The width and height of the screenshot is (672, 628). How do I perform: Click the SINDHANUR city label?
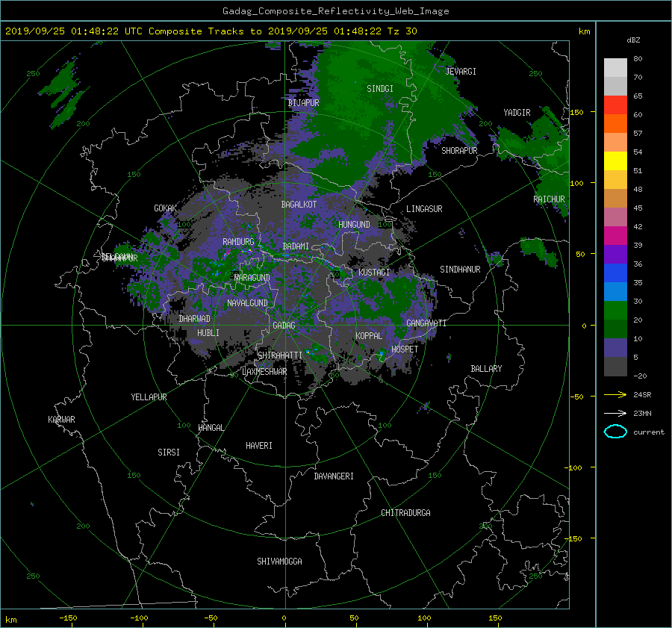460,270
